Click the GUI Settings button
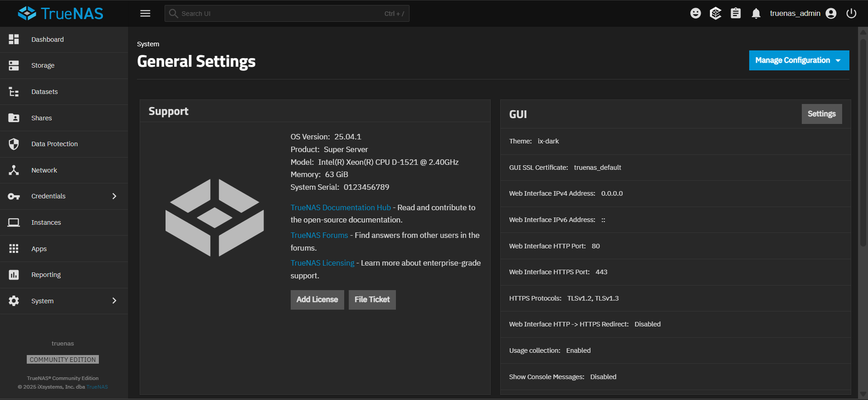Viewport: 868px width, 400px height. (821, 114)
